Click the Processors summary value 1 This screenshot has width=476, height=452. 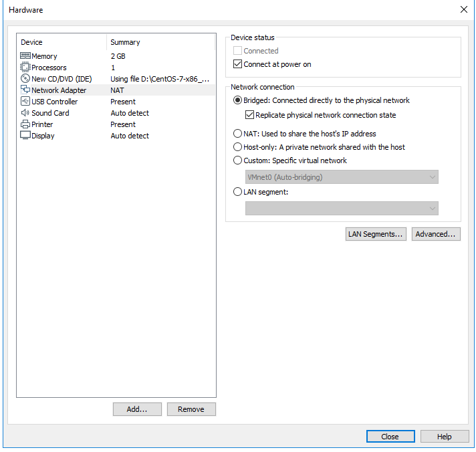click(113, 68)
